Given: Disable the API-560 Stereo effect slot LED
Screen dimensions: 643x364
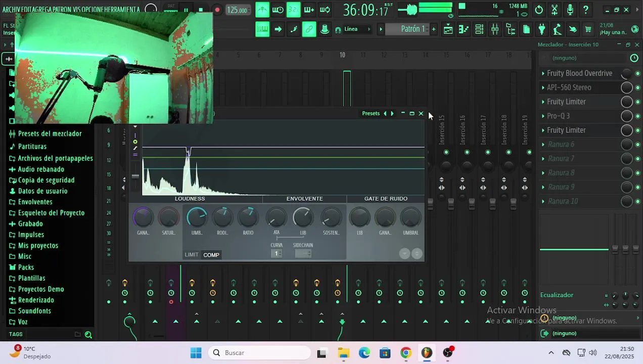Looking at the screenshot, I should tap(637, 88).
